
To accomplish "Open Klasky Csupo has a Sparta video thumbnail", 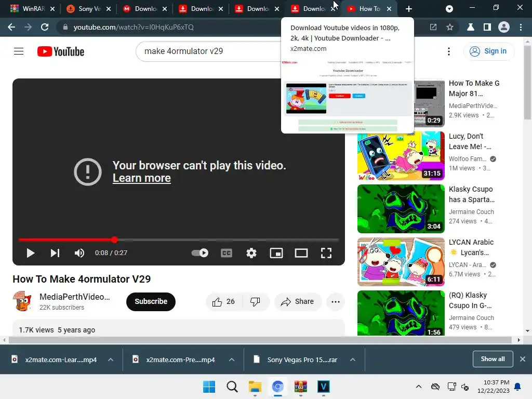I will (401, 209).
